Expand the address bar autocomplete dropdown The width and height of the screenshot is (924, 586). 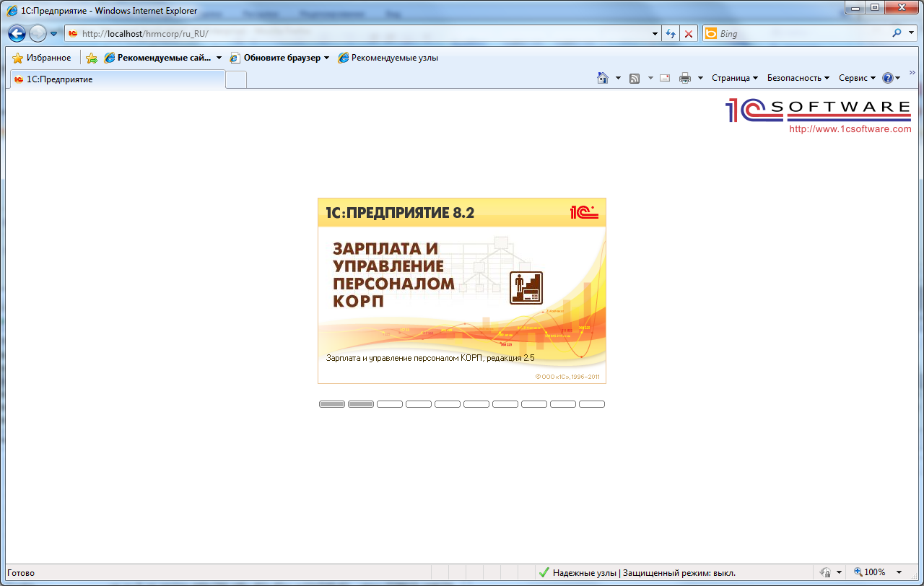click(655, 33)
